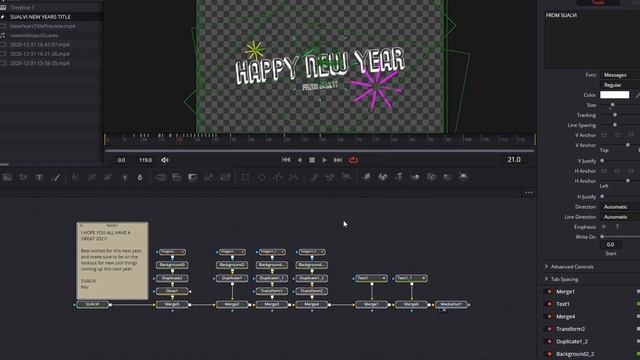Play the composition forward

tap(324, 160)
